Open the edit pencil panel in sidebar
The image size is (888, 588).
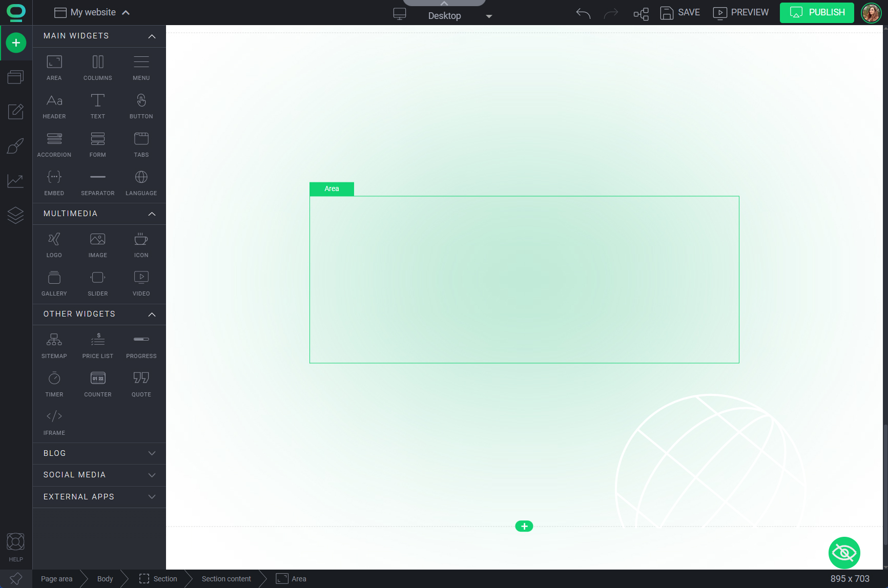[x=16, y=111]
